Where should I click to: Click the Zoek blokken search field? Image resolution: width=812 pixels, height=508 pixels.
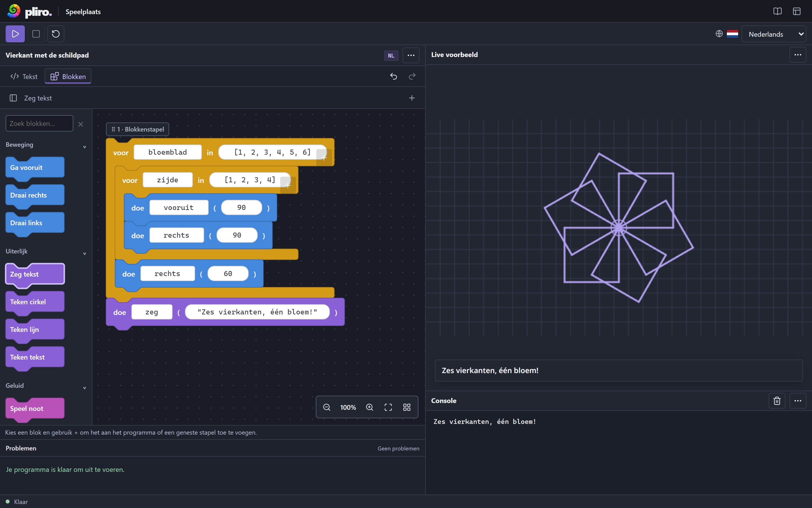39,124
